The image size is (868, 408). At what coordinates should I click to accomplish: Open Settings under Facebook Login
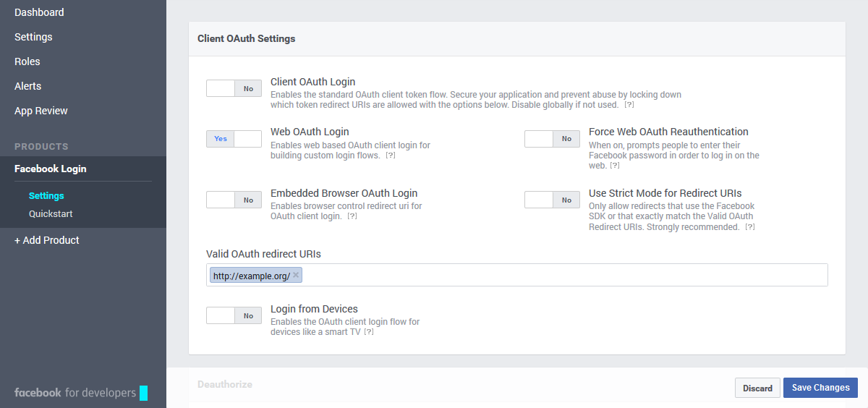click(46, 196)
